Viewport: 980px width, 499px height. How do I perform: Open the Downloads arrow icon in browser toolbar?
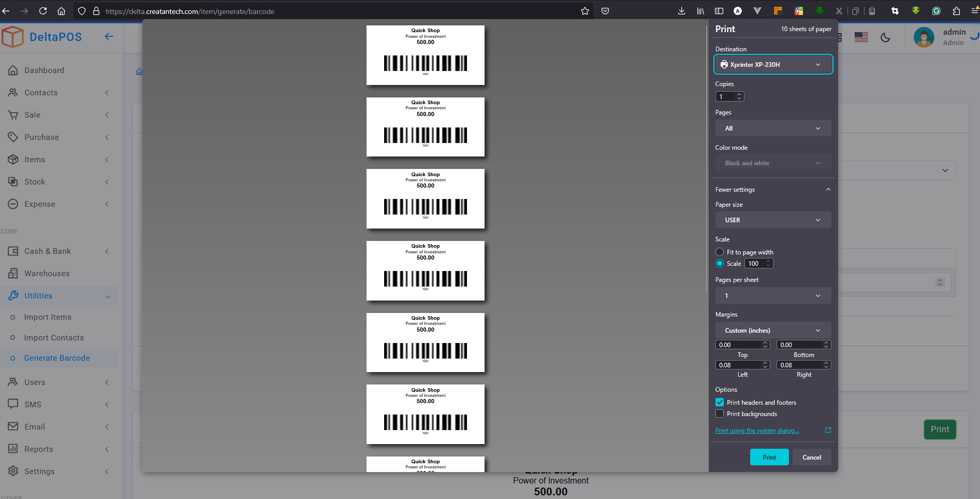tap(681, 11)
